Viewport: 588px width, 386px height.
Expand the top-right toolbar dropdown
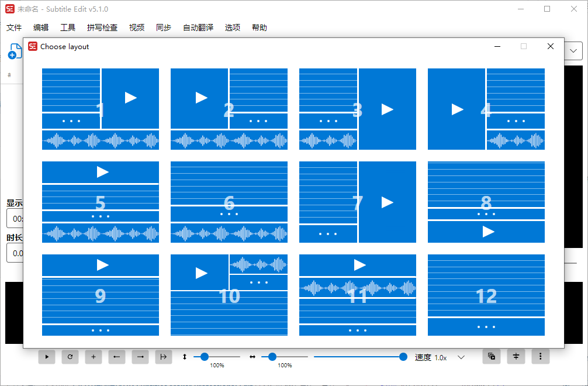[x=573, y=51]
